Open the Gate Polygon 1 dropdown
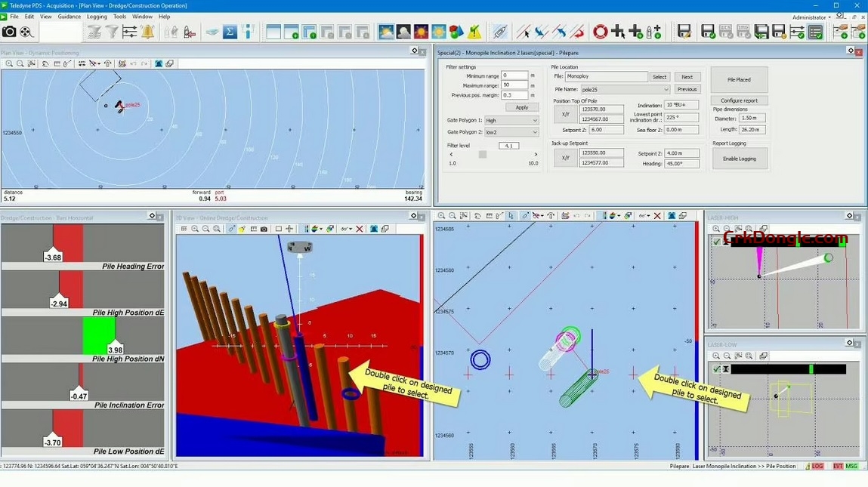The width and height of the screenshot is (868, 487). click(x=534, y=119)
